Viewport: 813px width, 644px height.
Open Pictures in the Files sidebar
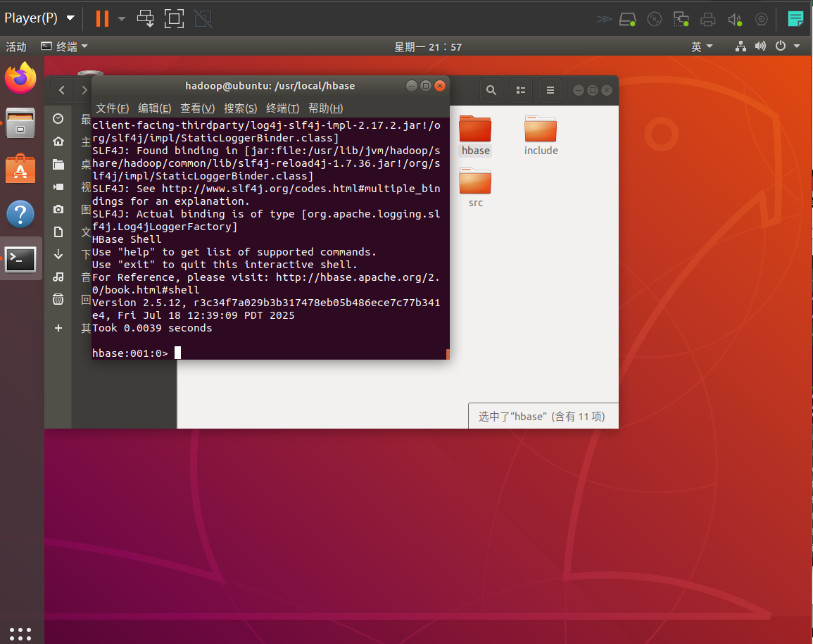pos(58,209)
